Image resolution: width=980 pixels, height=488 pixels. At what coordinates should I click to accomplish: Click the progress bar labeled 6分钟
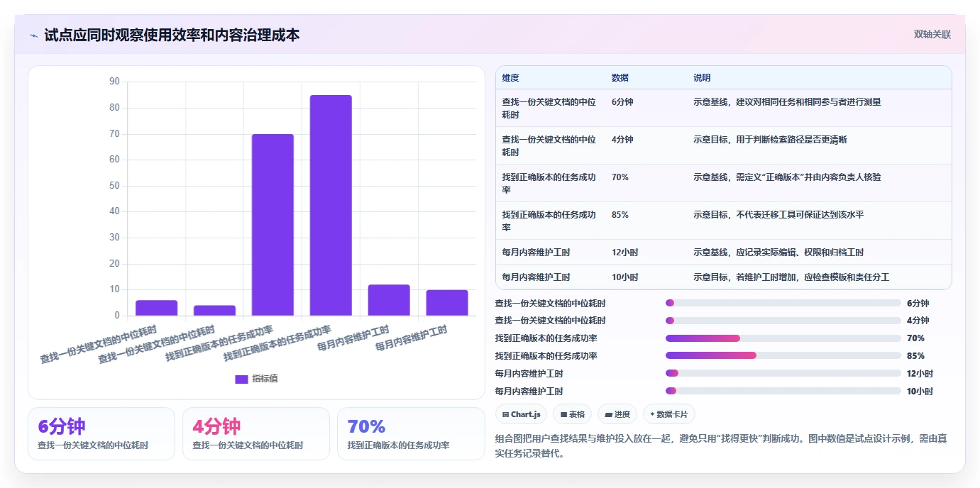point(783,303)
